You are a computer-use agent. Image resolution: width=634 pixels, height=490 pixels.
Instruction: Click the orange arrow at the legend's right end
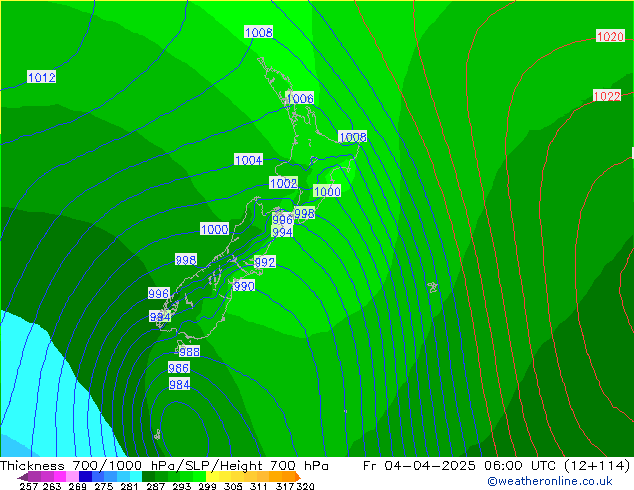298,476
